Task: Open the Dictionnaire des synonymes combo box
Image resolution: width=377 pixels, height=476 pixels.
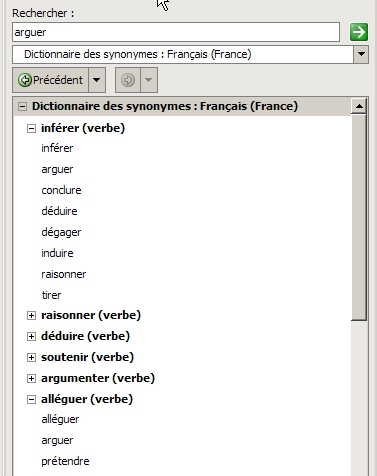Action: click(190, 54)
